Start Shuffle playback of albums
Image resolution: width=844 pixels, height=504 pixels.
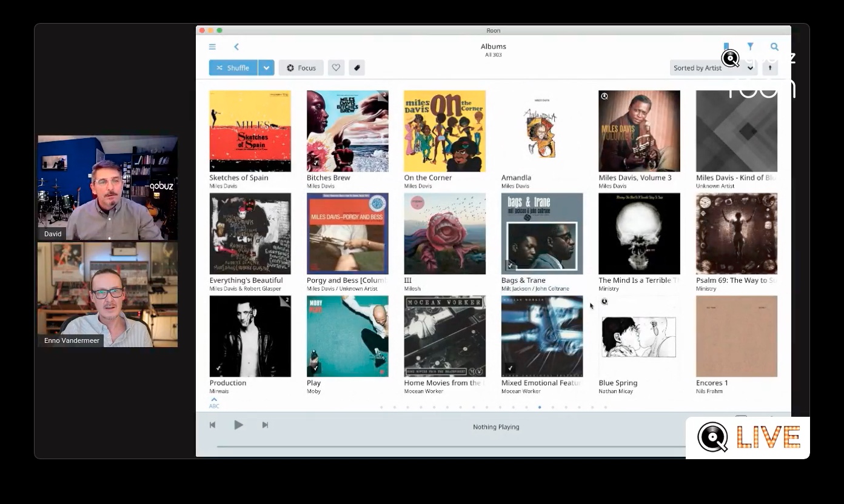pyautogui.click(x=233, y=68)
